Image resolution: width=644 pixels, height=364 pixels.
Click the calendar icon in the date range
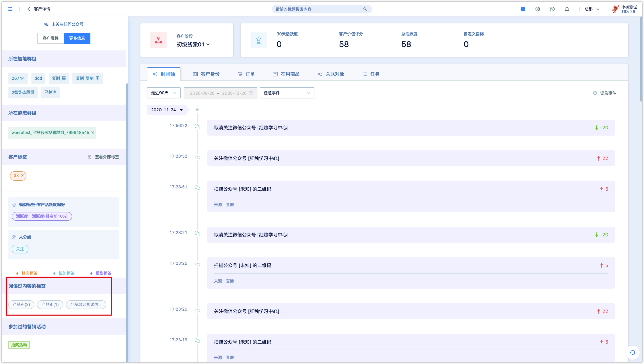point(251,93)
